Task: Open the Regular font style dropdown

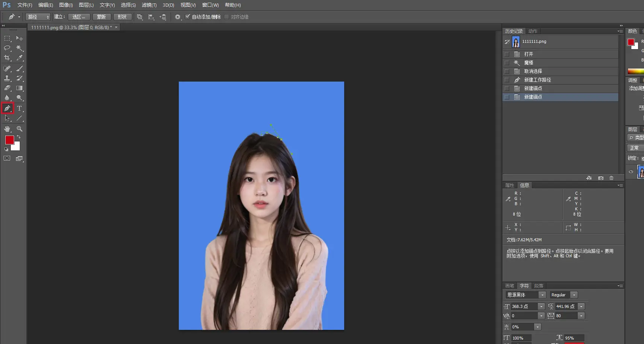Action: point(574,295)
